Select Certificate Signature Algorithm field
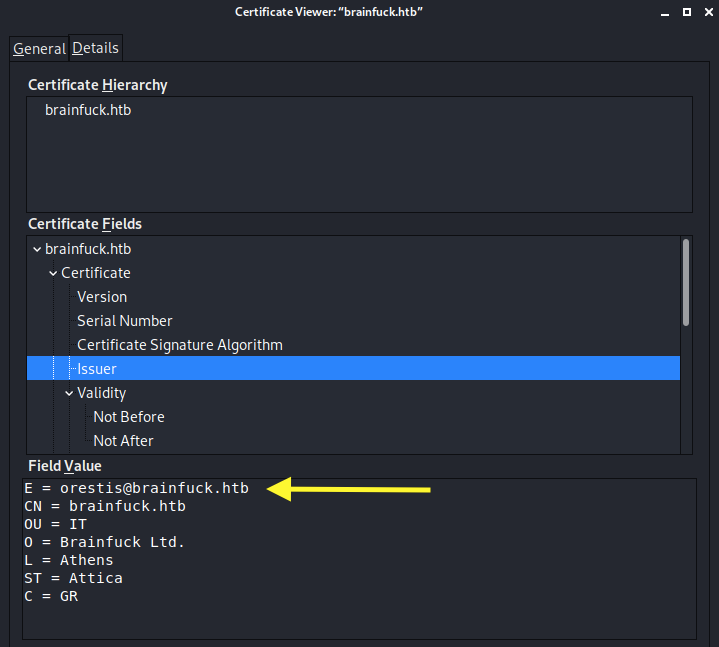 [180, 345]
